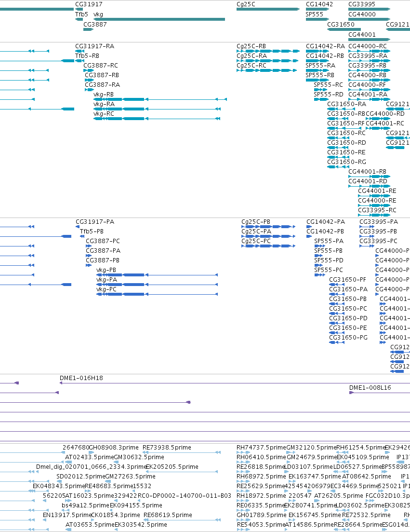This screenshot has width=410, height=532.
Task: Select the CG31917 gene label
Action: click(89, 4)
